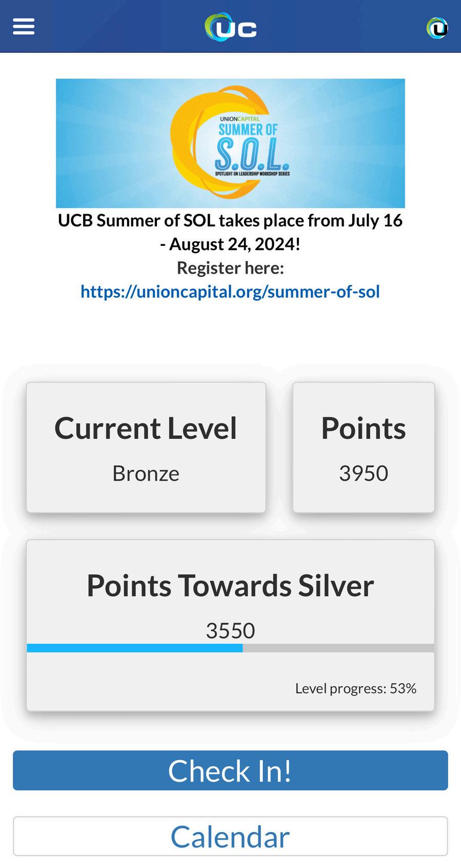Tap the Register here: text

tap(230, 268)
